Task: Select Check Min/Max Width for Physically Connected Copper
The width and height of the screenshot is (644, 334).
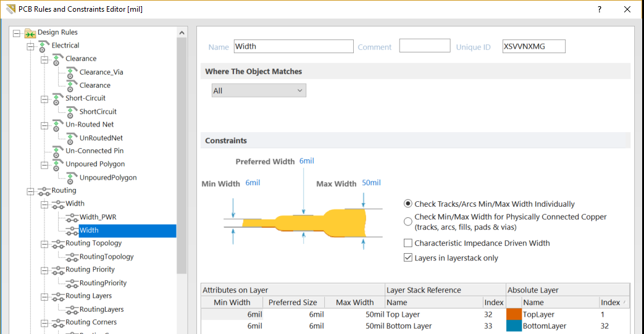Action: (x=408, y=222)
